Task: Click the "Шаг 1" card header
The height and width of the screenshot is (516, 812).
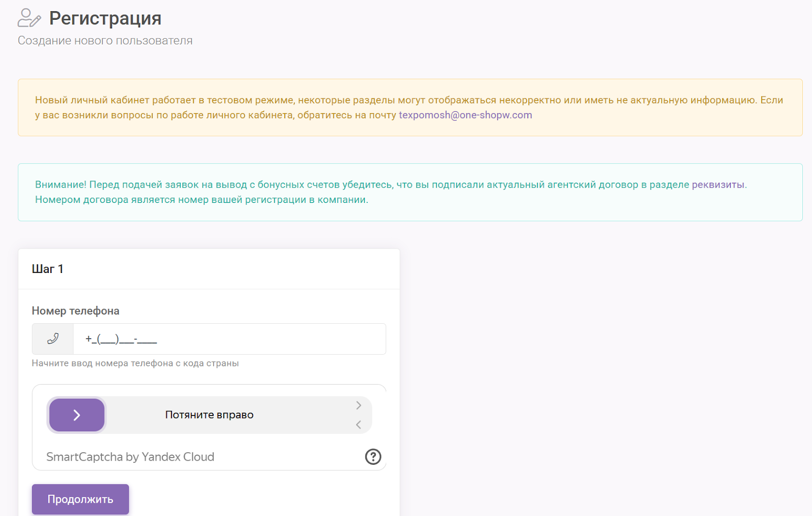Action: point(48,269)
